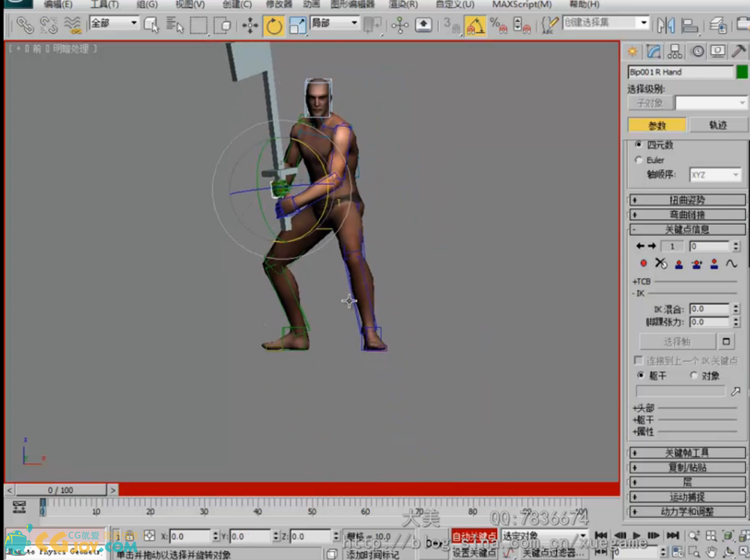
Task: Activate the Select and Rotate tool
Action: pyautogui.click(x=274, y=25)
